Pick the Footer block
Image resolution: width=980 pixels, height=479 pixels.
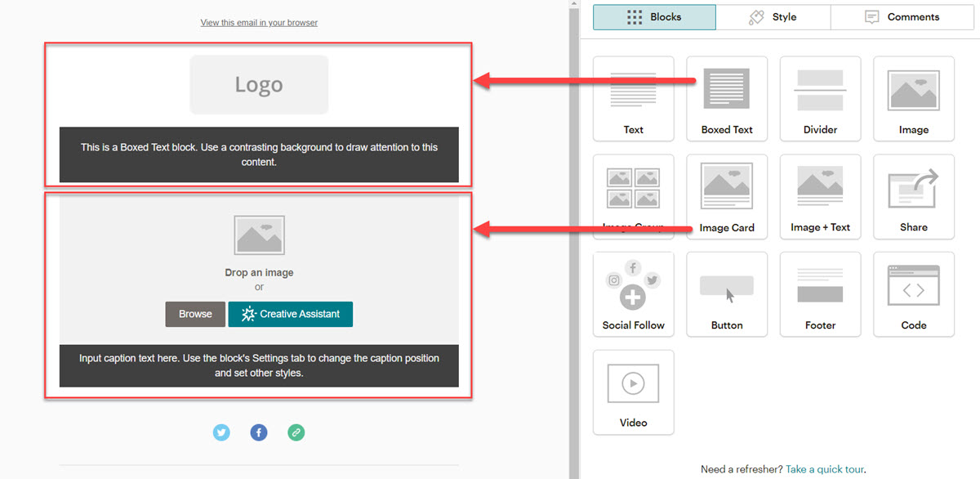(820, 294)
